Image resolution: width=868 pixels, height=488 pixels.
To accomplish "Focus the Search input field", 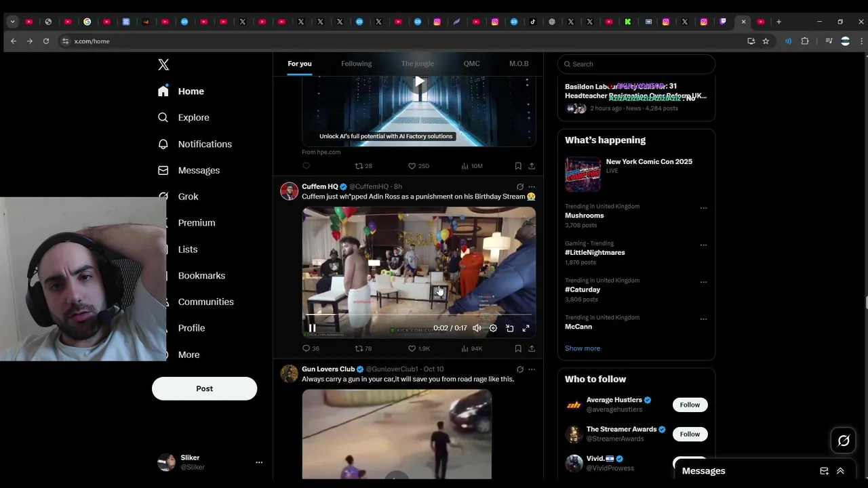I will 636,64.
